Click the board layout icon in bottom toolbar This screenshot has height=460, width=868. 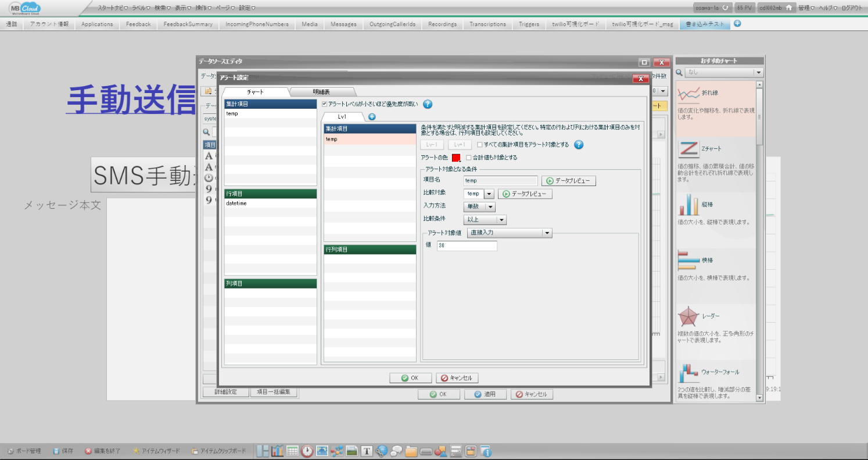263,451
